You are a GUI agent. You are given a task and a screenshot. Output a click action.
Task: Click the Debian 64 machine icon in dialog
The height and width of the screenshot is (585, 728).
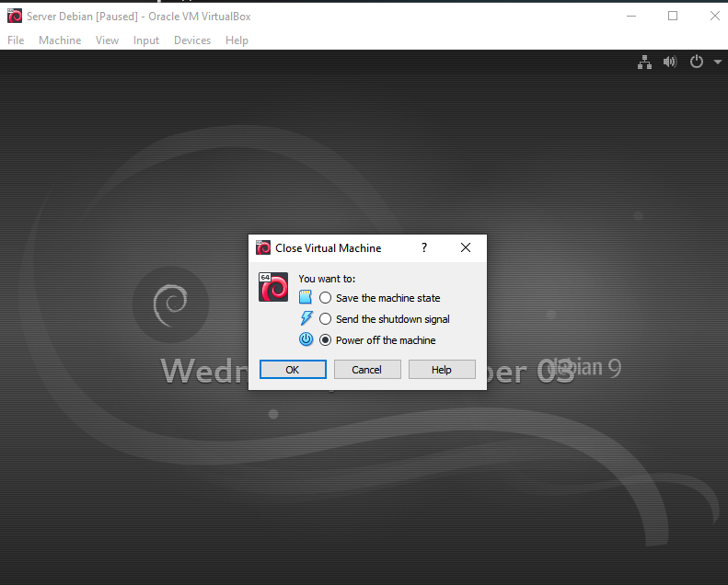click(273, 287)
